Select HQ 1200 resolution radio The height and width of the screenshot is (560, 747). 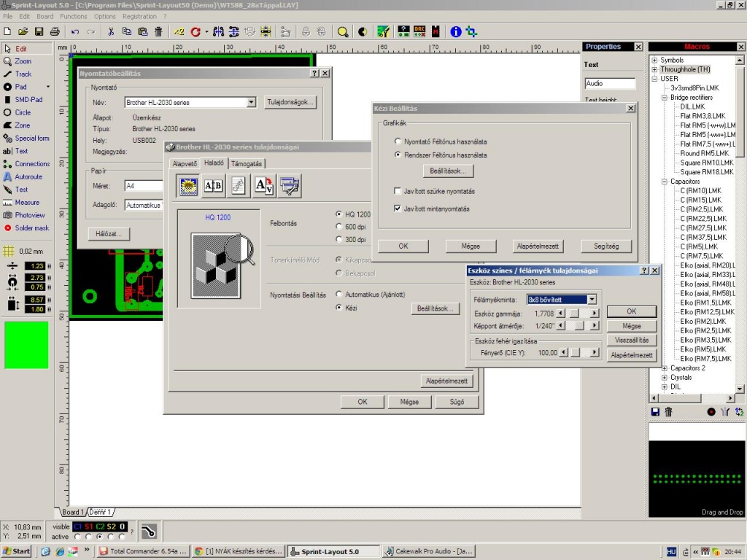(338, 214)
